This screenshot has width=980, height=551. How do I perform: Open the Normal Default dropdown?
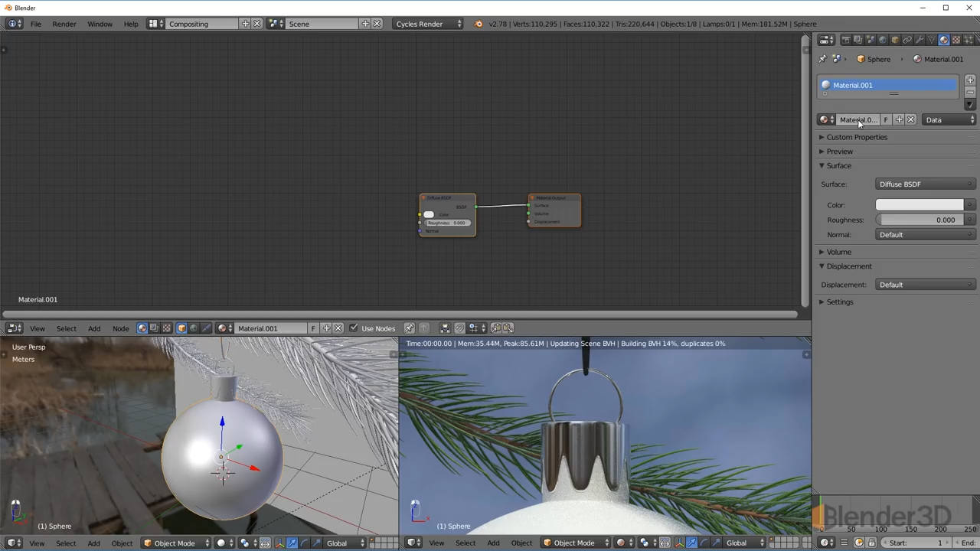(926, 235)
